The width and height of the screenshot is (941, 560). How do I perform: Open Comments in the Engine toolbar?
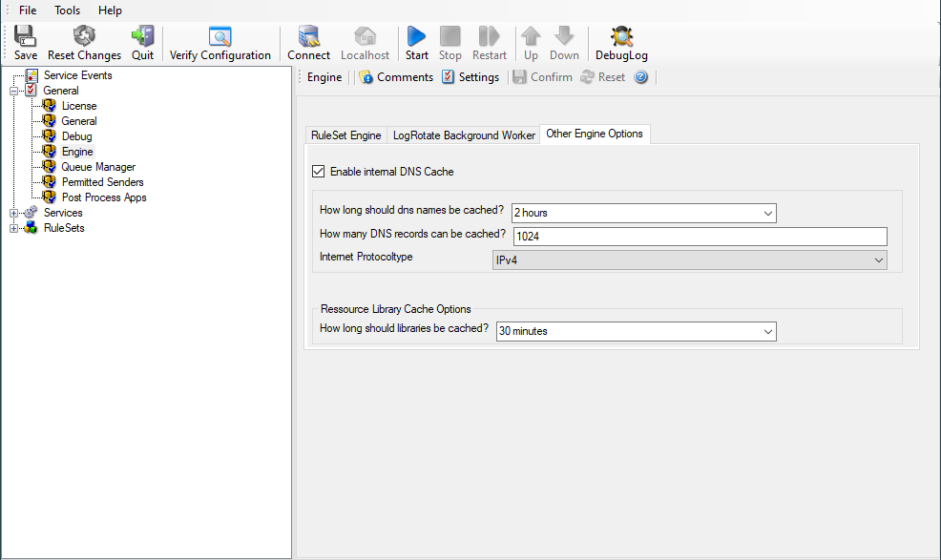pyautogui.click(x=395, y=77)
